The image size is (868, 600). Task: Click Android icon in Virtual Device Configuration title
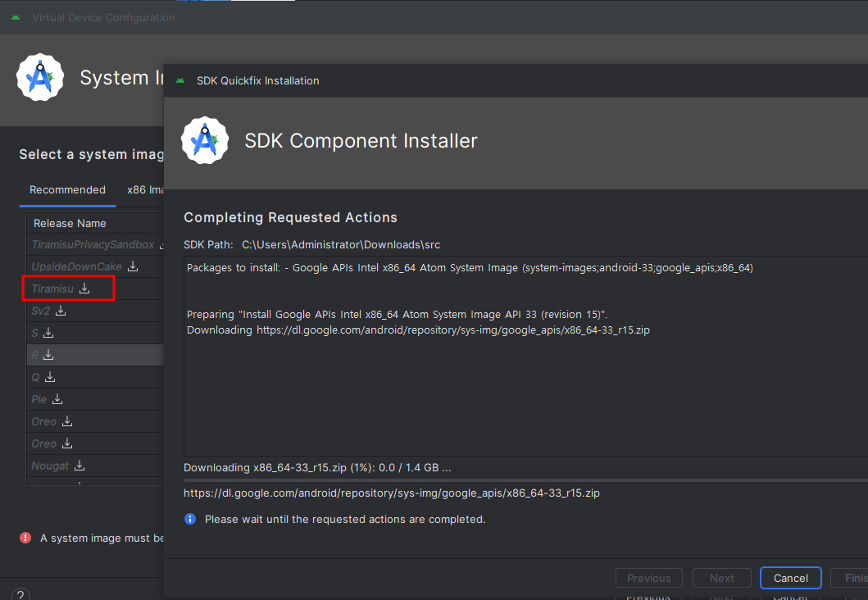(x=16, y=18)
